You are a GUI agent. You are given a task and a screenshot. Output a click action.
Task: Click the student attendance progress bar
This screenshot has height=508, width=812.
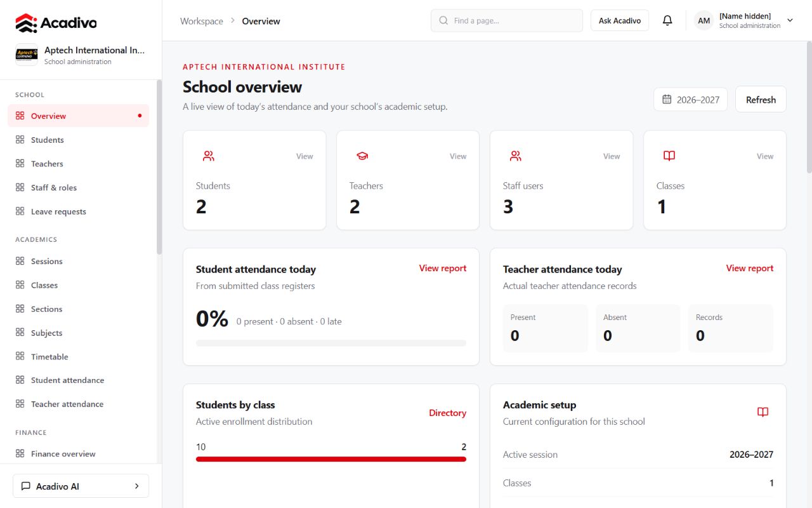331,343
